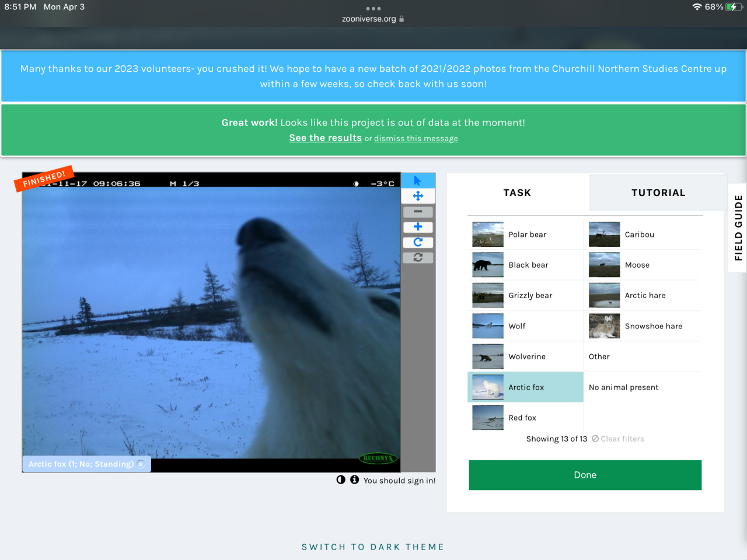747x560 pixels.
Task: Reset the image view
Action: point(418,257)
